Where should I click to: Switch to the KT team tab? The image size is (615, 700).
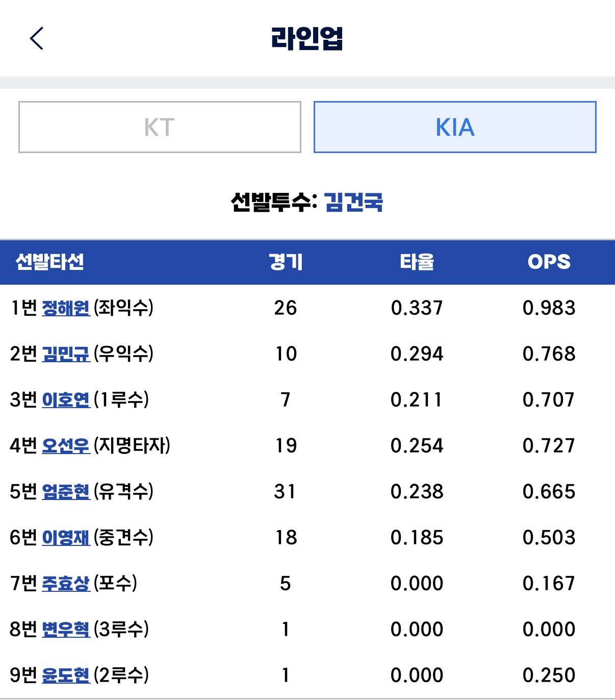click(x=160, y=127)
